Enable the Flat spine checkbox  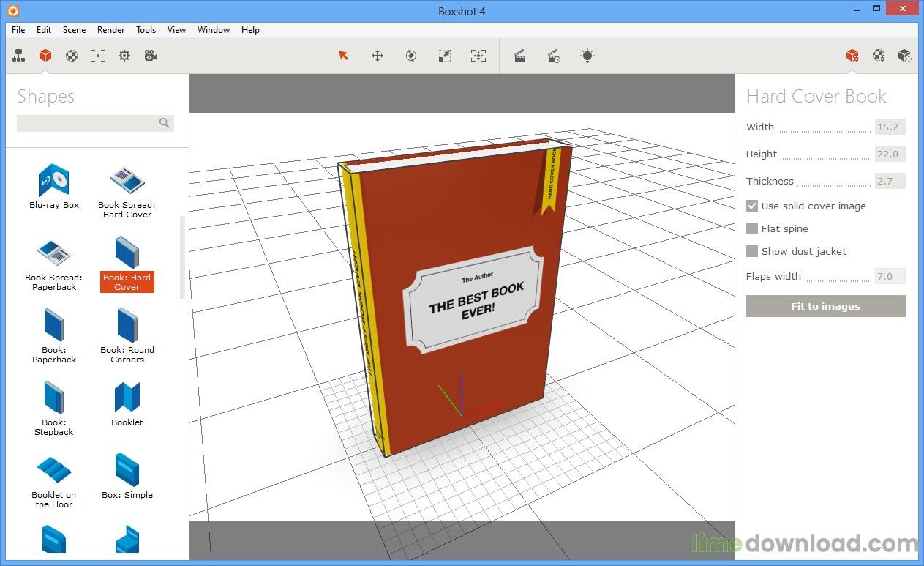(752, 228)
